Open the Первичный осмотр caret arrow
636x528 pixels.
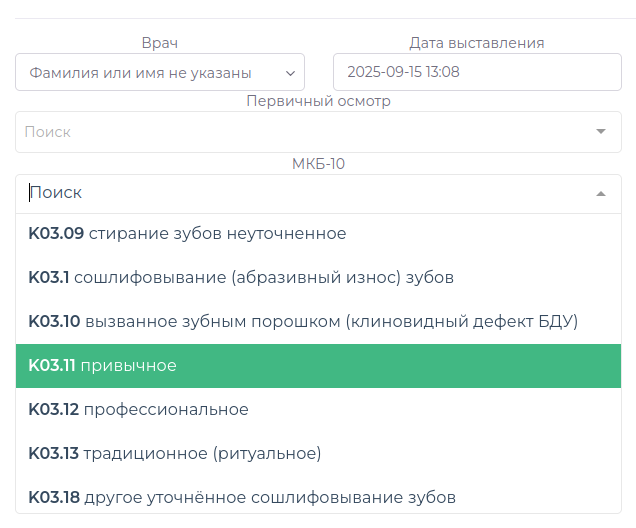point(600,132)
